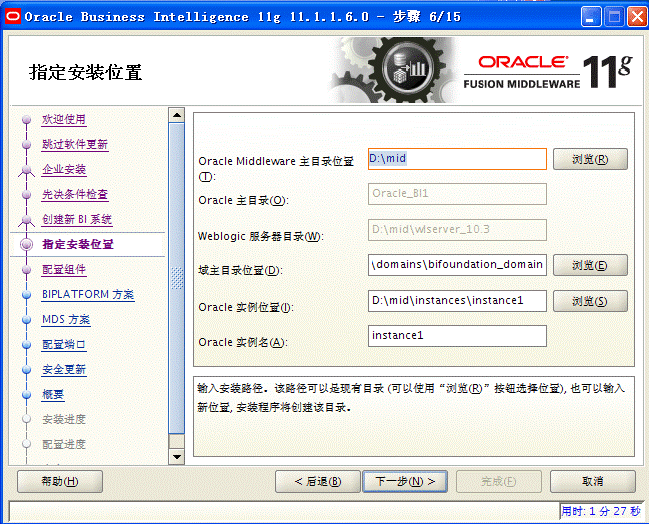Select current step 指定安装位置
The image size is (649, 524).
pyautogui.click(x=78, y=244)
